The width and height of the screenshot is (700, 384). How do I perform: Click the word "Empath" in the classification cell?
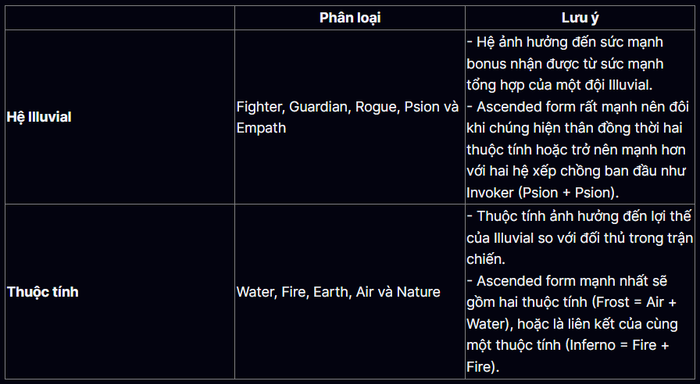coord(261,128)
